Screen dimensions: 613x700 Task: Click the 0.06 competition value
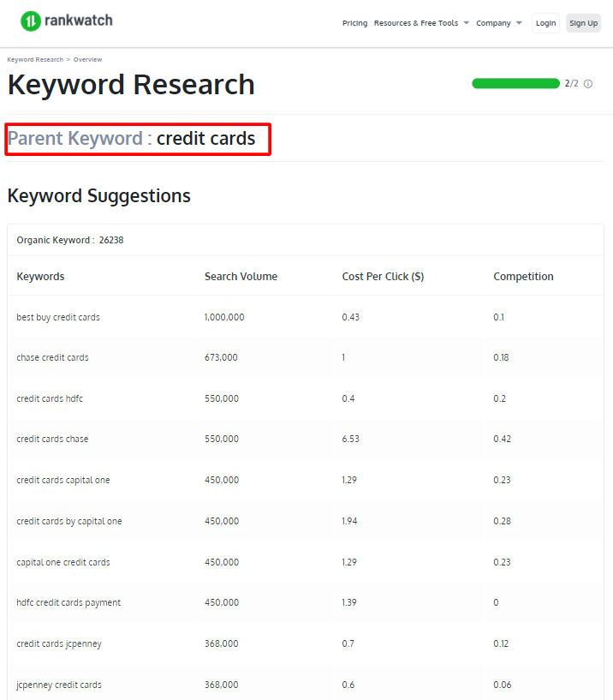pyautogui.click(x=503, y=685)
